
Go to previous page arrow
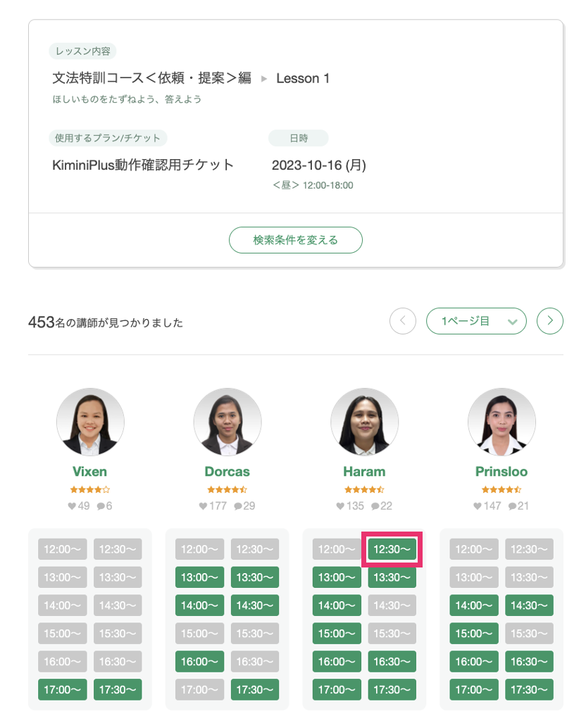(403, 321)
